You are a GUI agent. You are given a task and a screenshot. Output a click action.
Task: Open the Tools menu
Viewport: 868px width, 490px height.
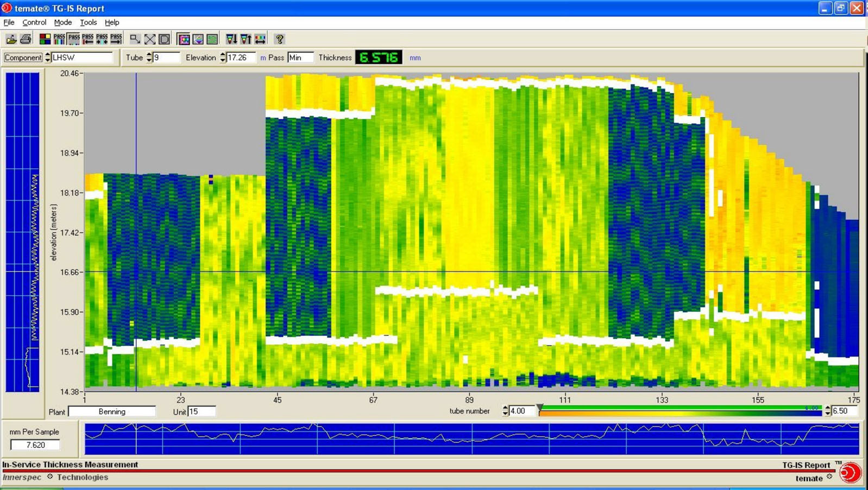point(88,22)
